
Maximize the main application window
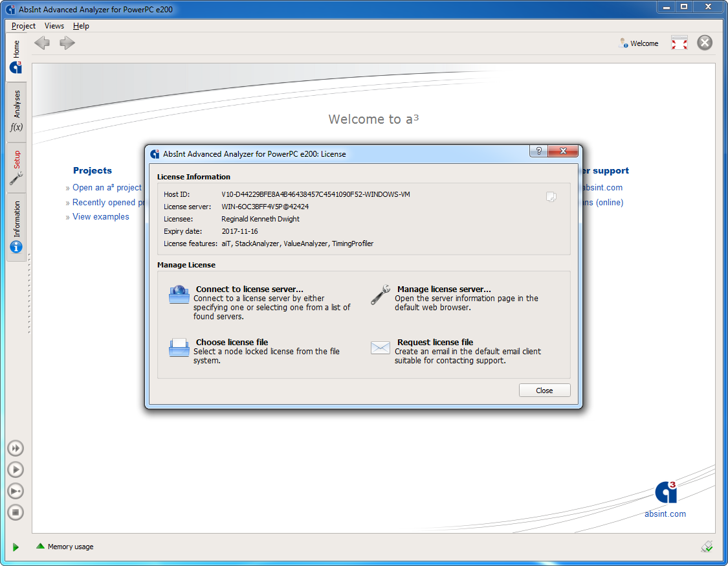(x=684, y=7)
